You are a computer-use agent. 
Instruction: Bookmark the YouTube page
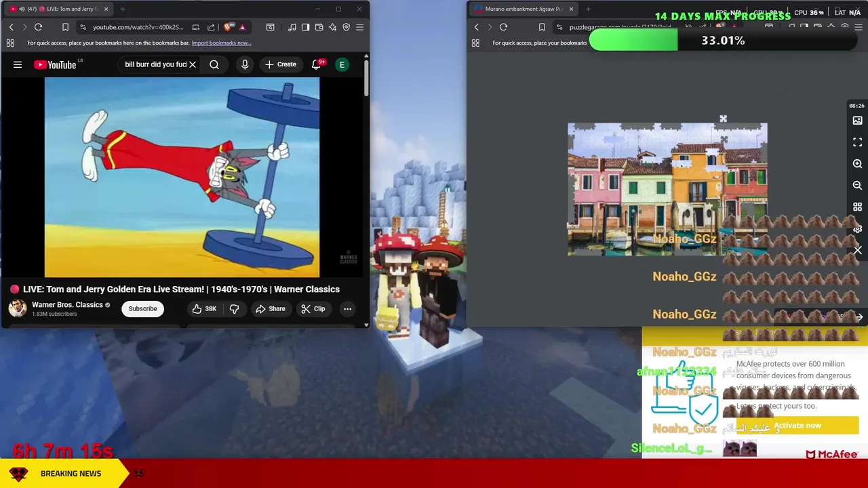65,27
